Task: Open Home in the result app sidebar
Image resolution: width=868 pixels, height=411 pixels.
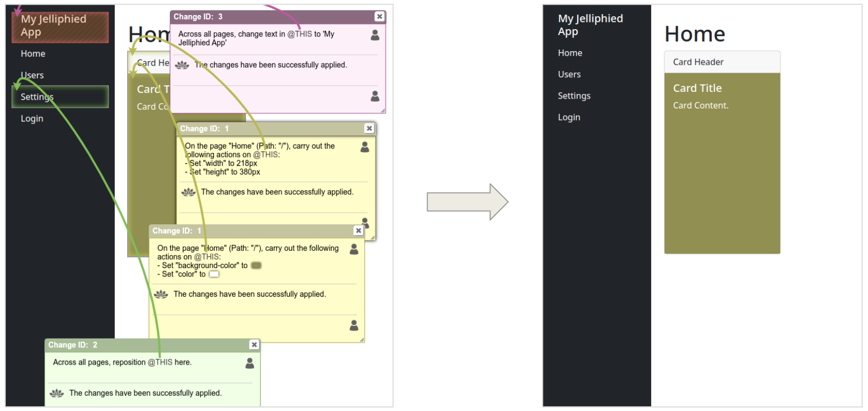Action: pos(570,53)
